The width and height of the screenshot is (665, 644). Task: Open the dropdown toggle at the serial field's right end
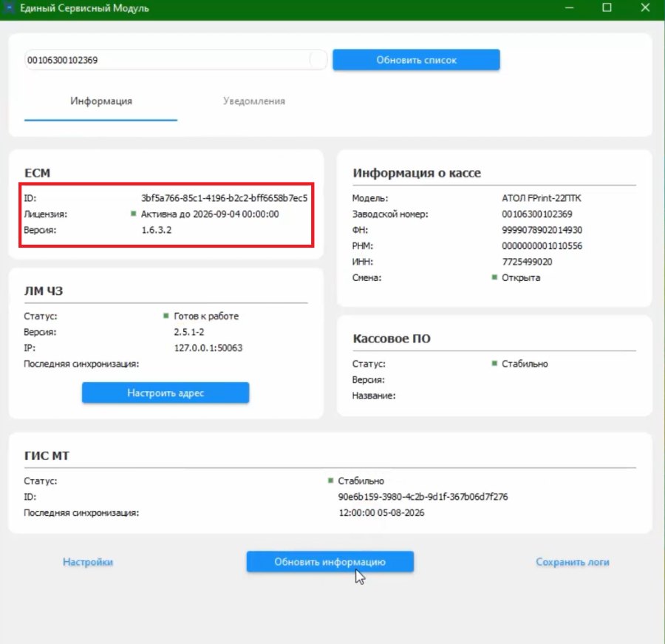[x=317, y=60]
